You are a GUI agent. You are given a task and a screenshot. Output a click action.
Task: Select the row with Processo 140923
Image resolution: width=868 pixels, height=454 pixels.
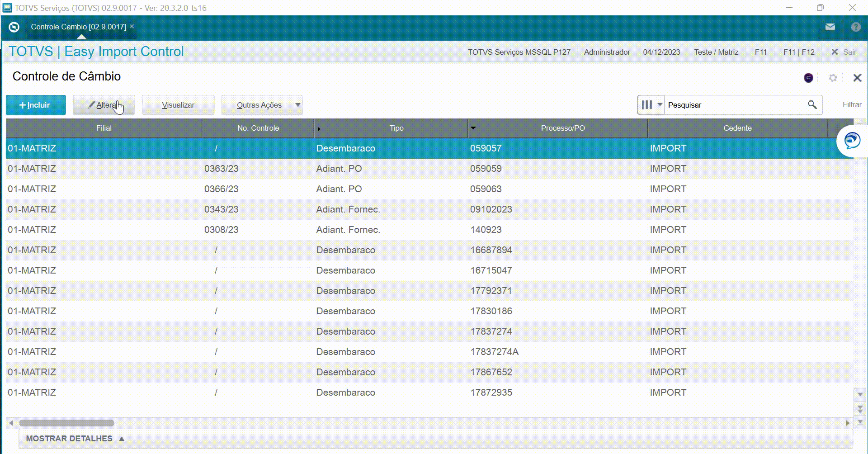[429, 230]
